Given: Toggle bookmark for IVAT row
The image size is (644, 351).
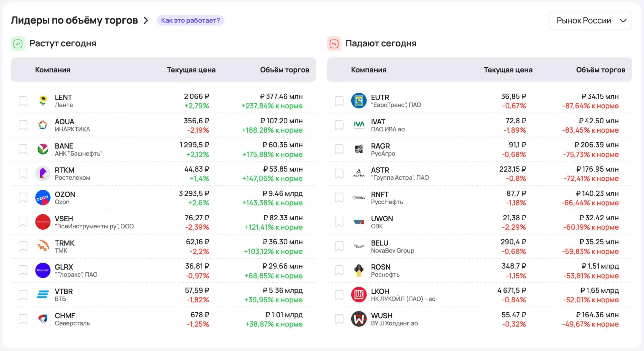Looking at the screenshot, I should (x=339, y=125).
